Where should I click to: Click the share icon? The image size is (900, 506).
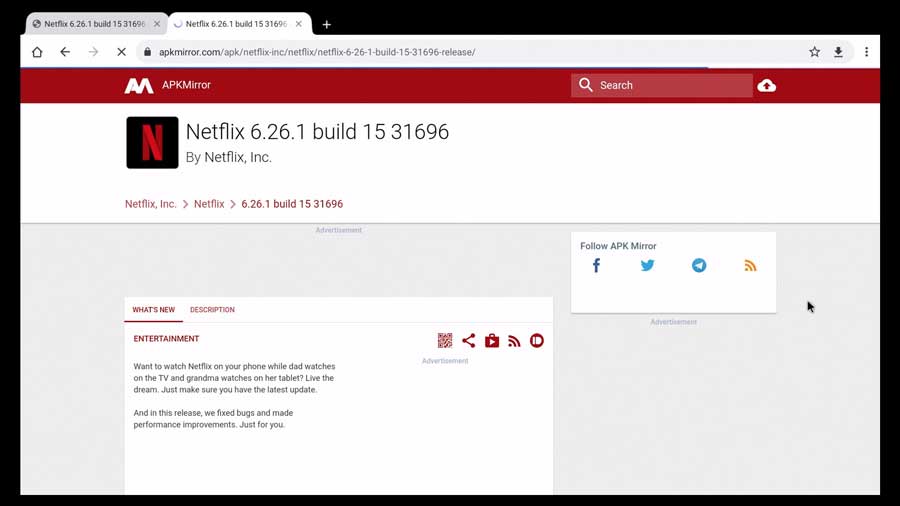point(468,341)
